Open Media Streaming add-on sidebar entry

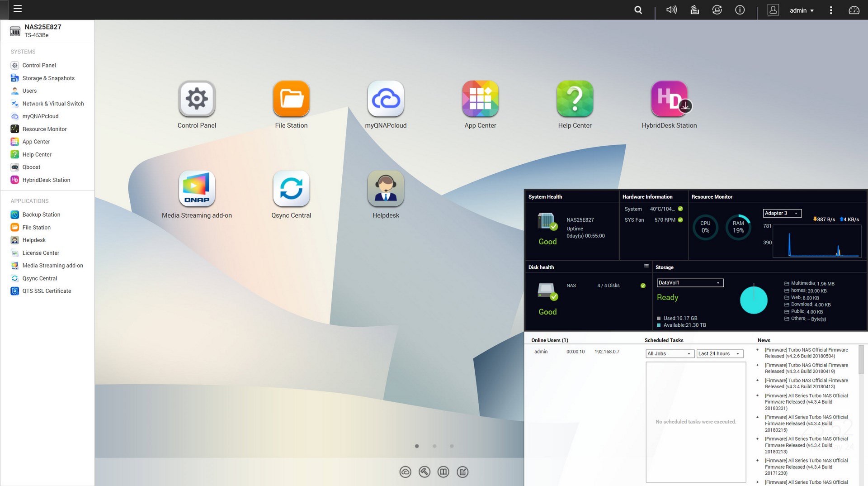point(47,266)
